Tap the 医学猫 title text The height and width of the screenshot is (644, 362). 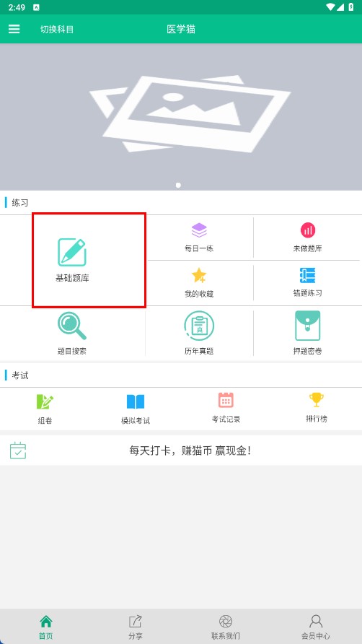pos(181,29)
